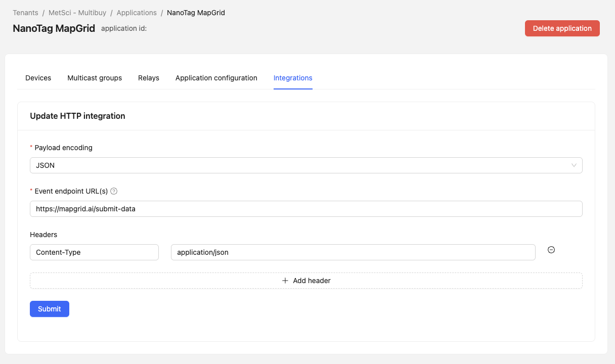Open the Payload encoding dropdown showing JSON
This screenshot has width=615, height=364.
tap(306, 165)
